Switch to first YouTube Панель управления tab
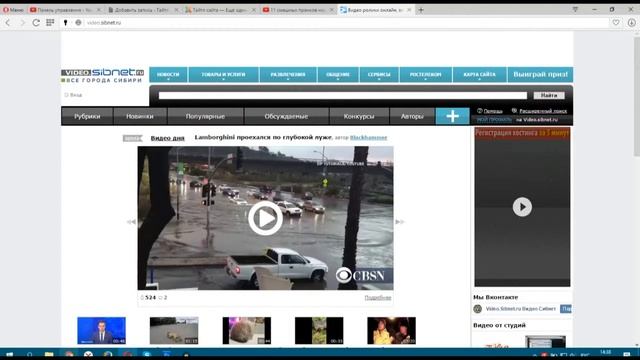Screen dimensions: 640x360 click(65, 10)
